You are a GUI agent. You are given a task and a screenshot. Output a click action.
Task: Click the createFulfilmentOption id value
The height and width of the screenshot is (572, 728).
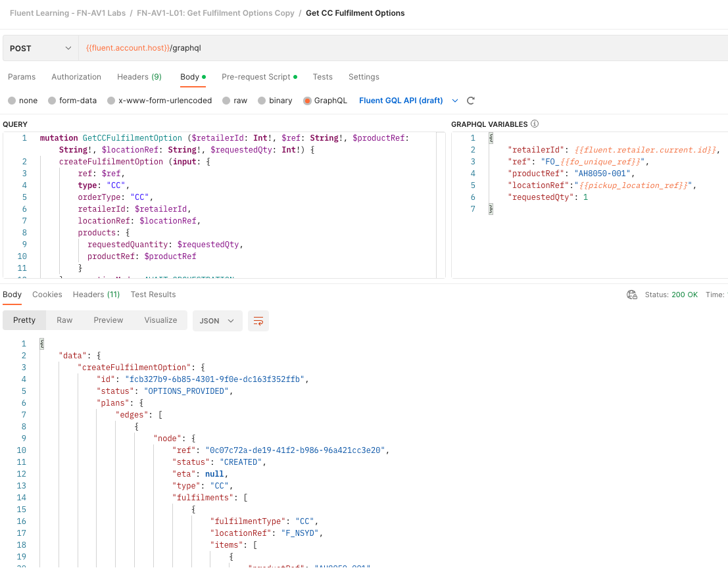click(x=214, y=379)
